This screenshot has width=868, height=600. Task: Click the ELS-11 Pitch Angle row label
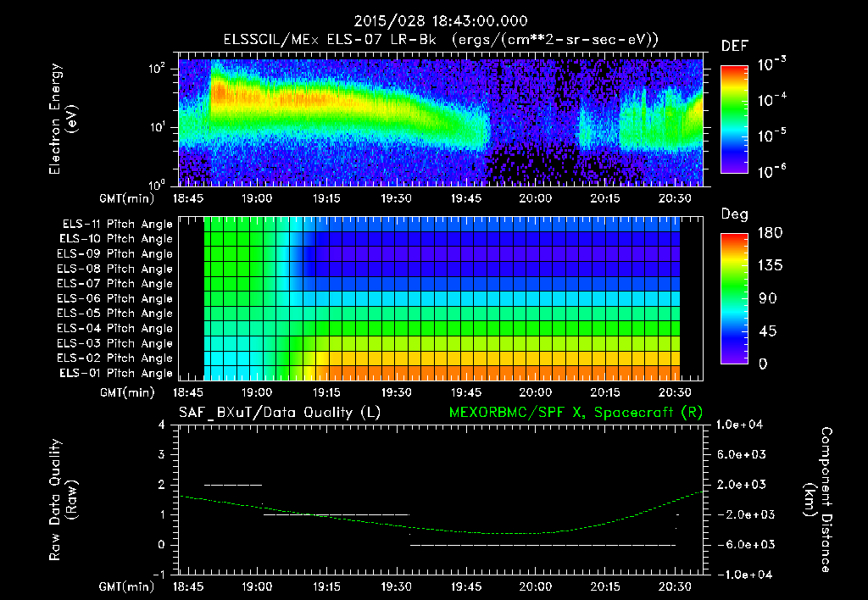(117, 225)
